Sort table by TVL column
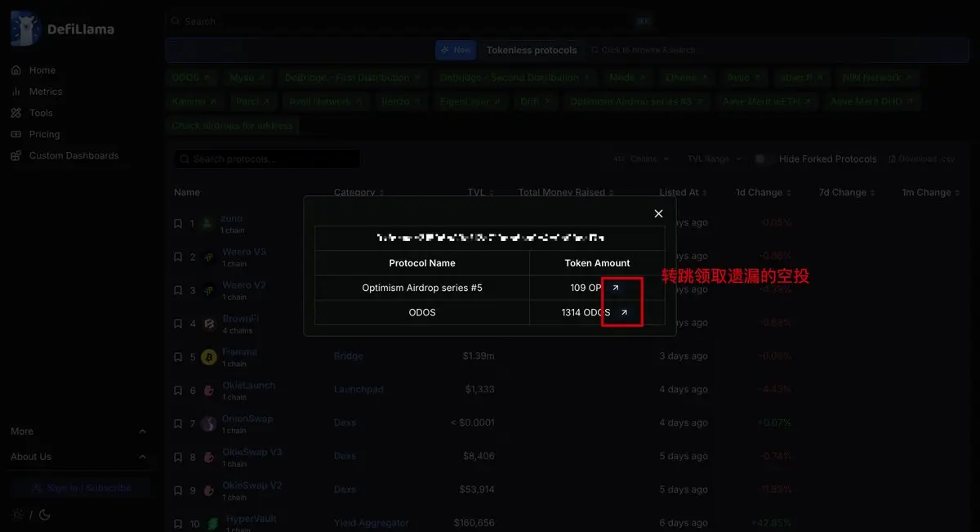Screen dimensions: 980x532 pyautogui.click(x=481, y=193)
